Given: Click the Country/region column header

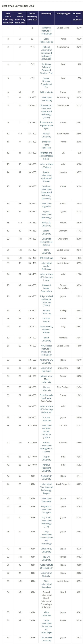Looking at the screenshot, I should pyautogui.click(x=63, y=14).
